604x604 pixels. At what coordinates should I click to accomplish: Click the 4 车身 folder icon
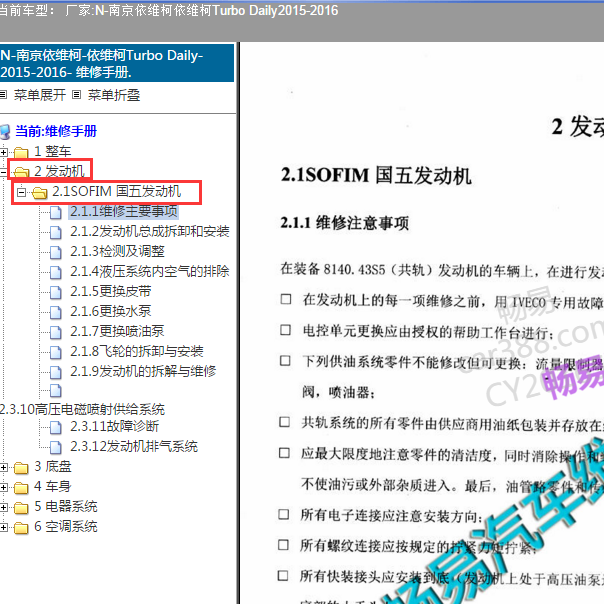(21, 488)
